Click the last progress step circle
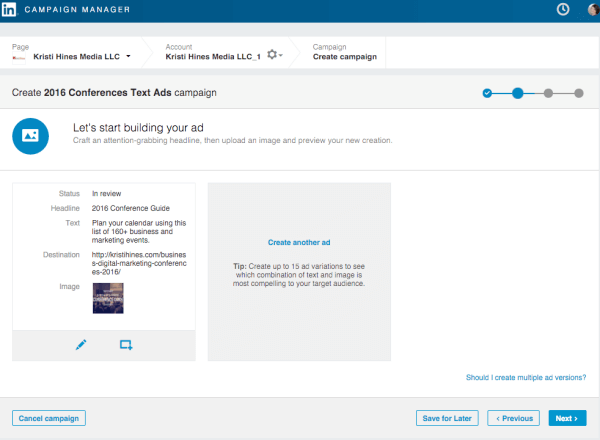Viewport: 600px width, 440px height. point(579,93)
